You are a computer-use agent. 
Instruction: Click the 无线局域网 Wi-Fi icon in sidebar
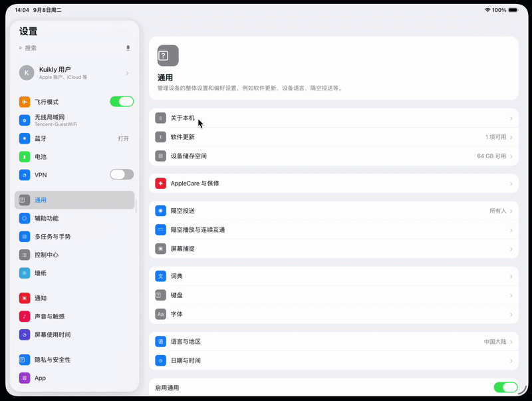pyautogui.click(x=25, y=120)
